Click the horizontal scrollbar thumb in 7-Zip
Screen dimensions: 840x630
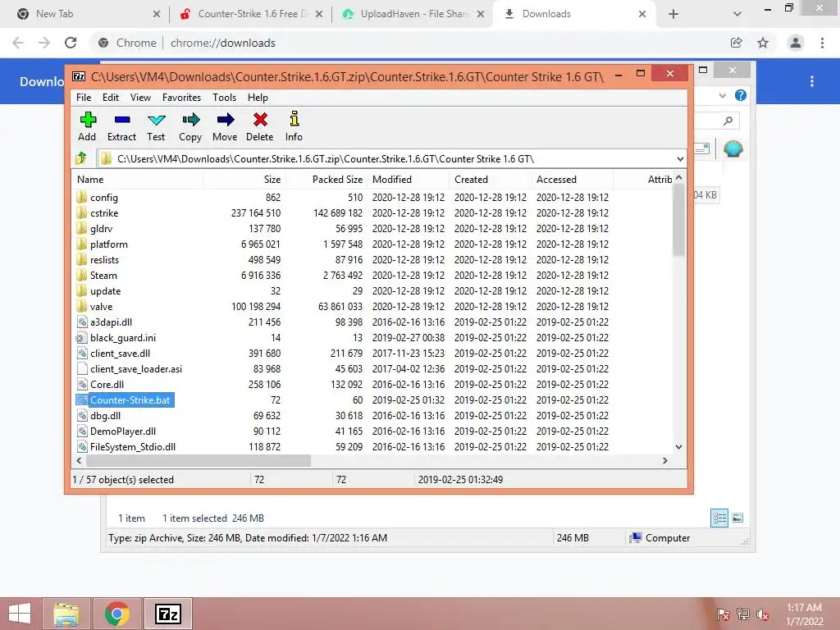pyautogui.click(x=199, y=461)
